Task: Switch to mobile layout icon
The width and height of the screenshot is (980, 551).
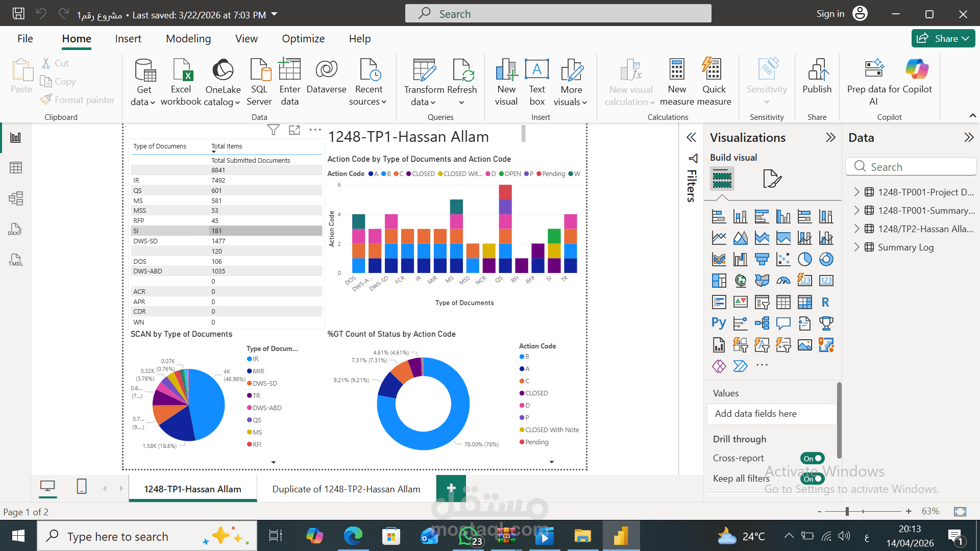Action: (x=82, y=486)
